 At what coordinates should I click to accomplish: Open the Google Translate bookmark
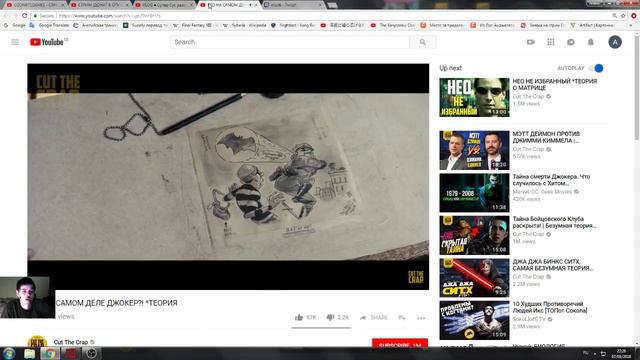[49, 25]
